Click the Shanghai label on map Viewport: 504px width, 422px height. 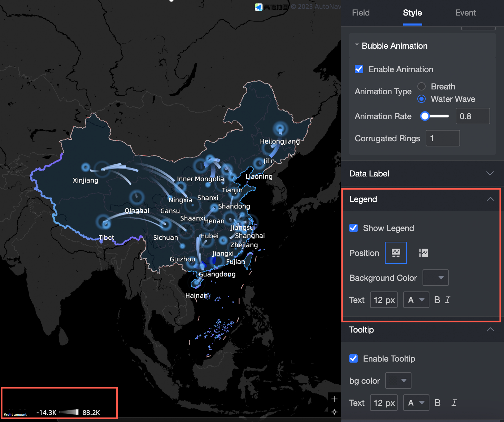[x=250, y=236]
